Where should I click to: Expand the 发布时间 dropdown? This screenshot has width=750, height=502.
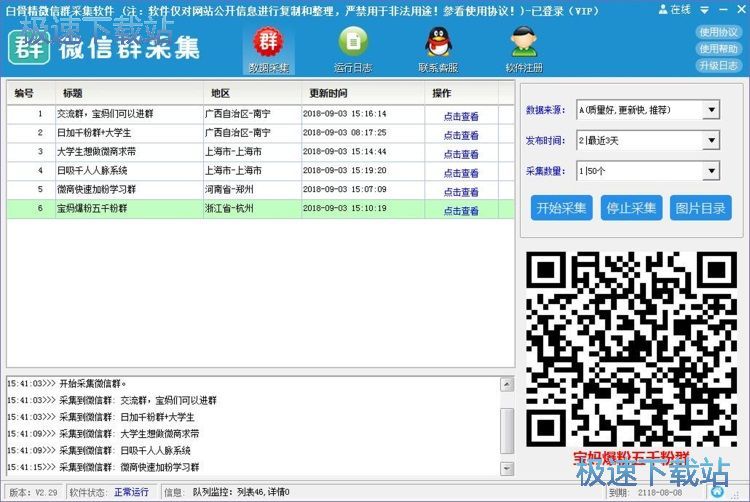pos(711,141)
